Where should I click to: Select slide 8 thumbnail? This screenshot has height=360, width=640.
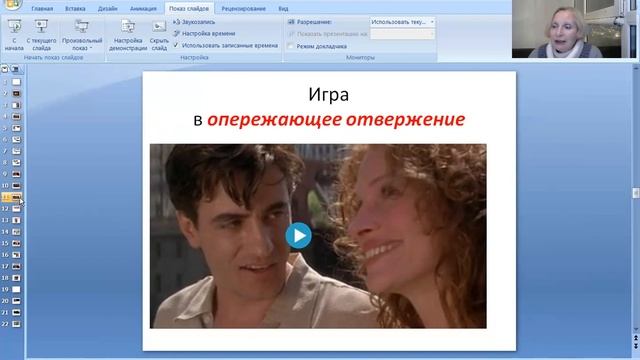tap(16, 162)
